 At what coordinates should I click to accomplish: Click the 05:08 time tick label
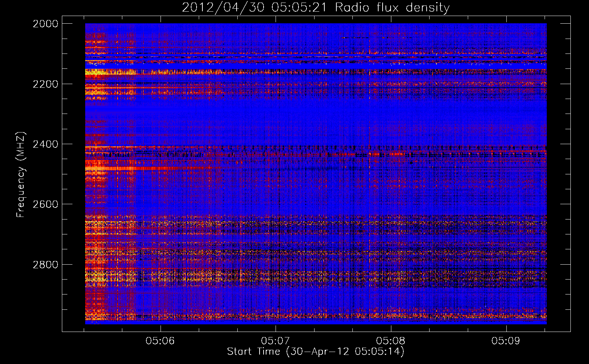[391, 341]
